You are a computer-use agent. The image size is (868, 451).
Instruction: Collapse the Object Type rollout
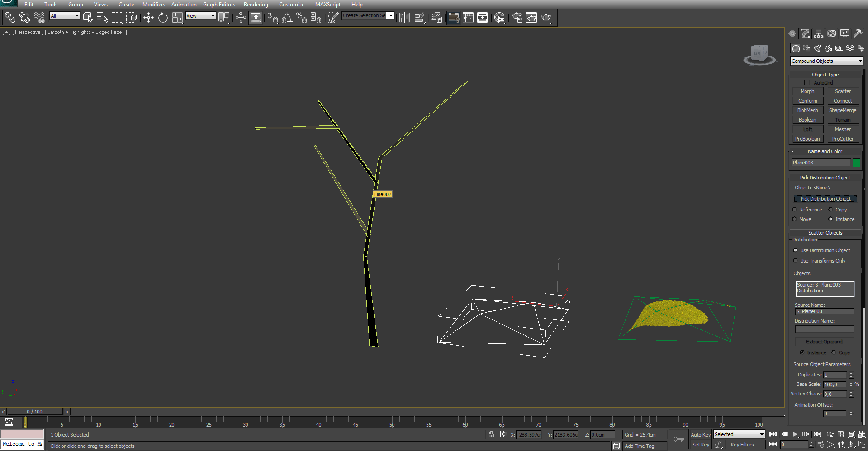point(825,75)
